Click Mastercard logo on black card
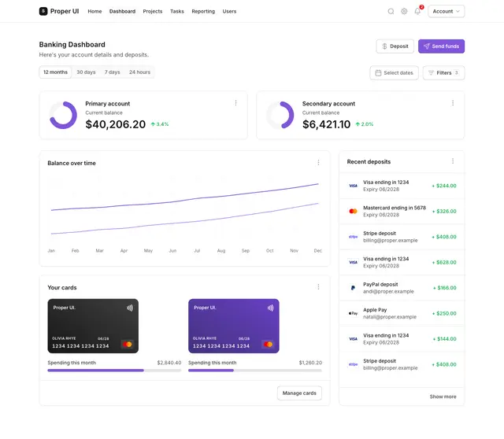The height and width of the screenshot is (439, 504). 128,345
